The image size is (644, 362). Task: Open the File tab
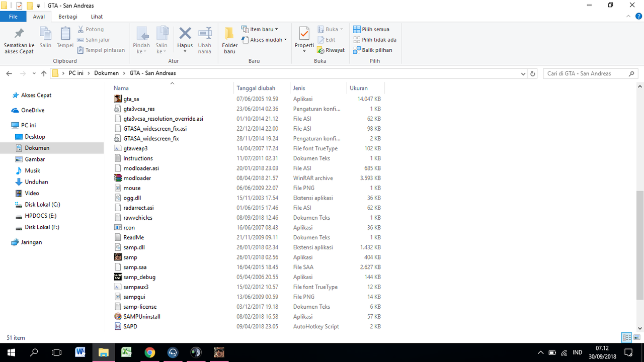[x=13, y=17]
